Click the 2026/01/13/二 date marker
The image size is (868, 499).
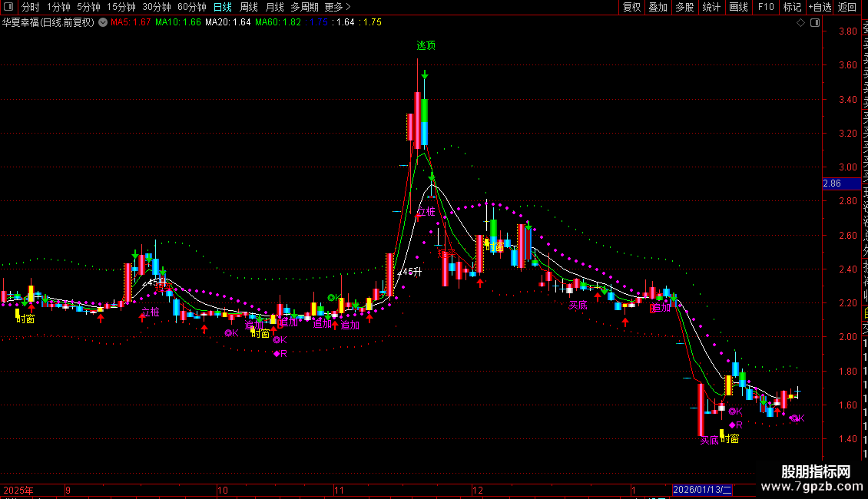pyautogui.click(x=702, y=490)
